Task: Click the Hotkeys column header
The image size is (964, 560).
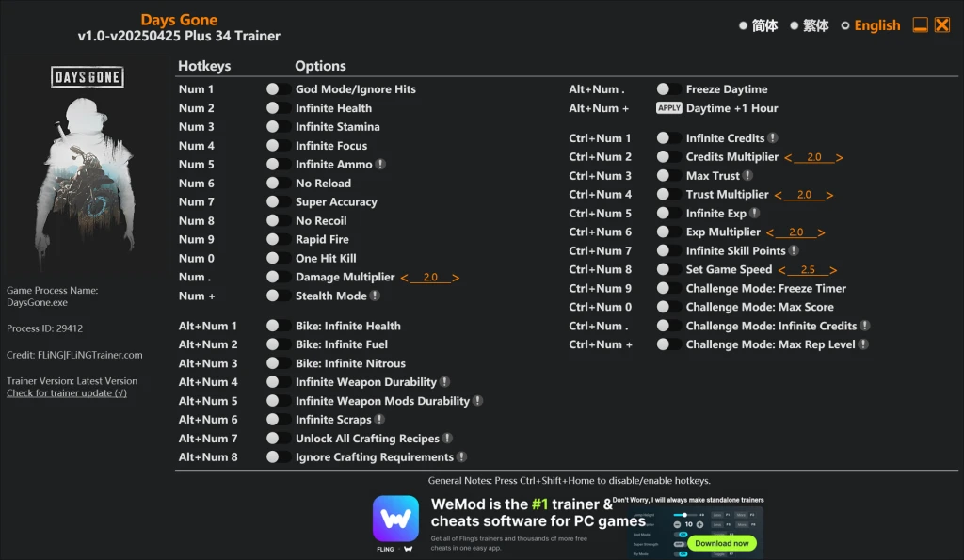Action: (x=204, y=66)
